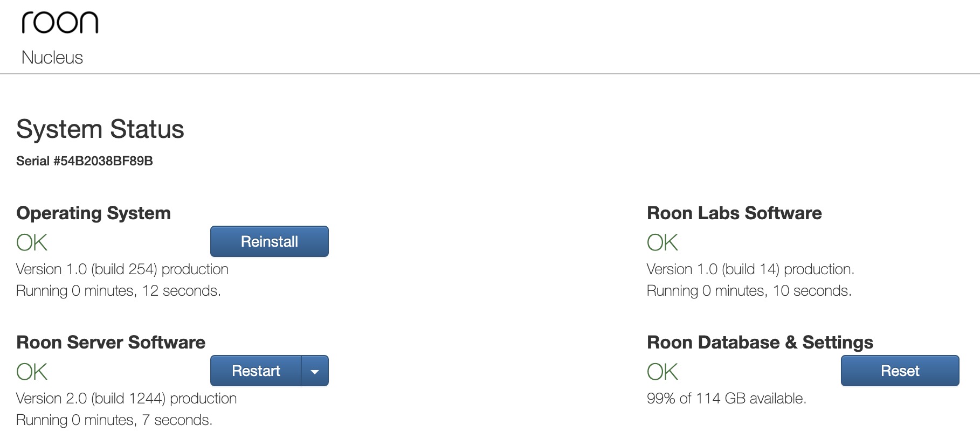Click the Operating System heading
The width and height of the screenshot is (980, 446).
pos(93,213)
